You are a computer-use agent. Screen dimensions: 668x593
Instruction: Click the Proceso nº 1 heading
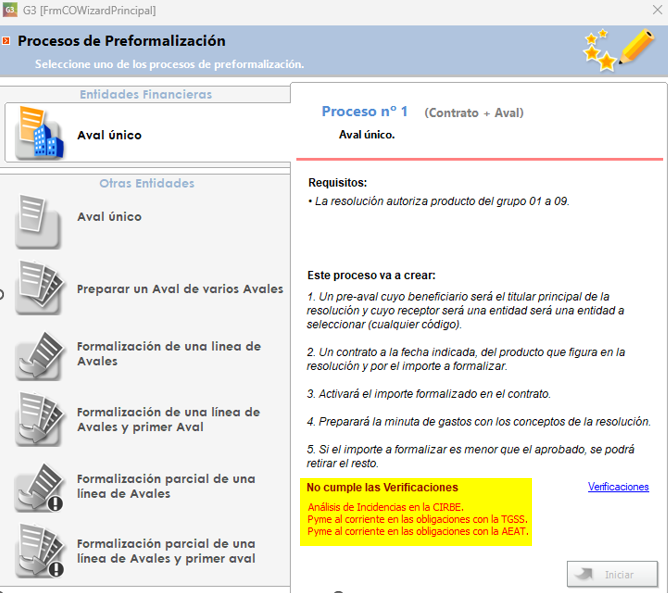pos(365,111)
